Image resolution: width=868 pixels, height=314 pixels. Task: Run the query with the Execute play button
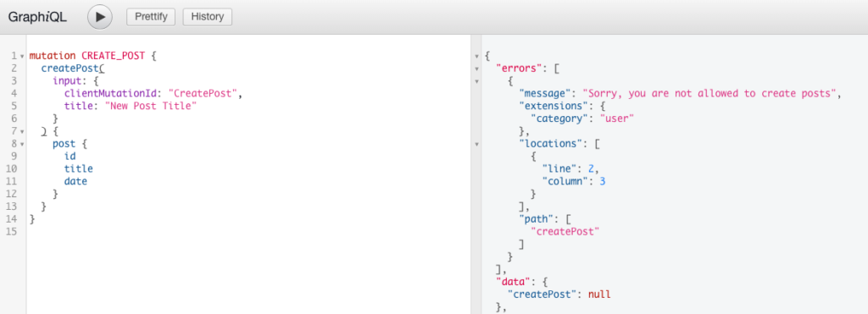tap(100, 17)
